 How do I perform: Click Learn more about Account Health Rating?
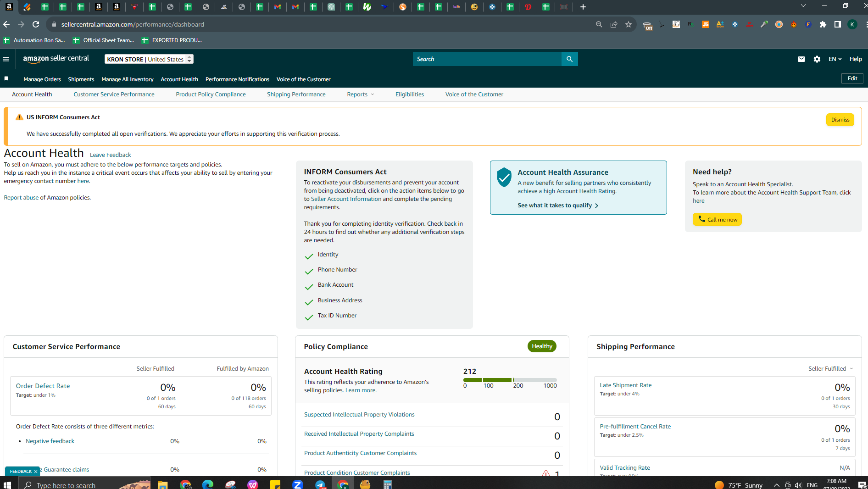pyautogui.click(x=360, y=390)
